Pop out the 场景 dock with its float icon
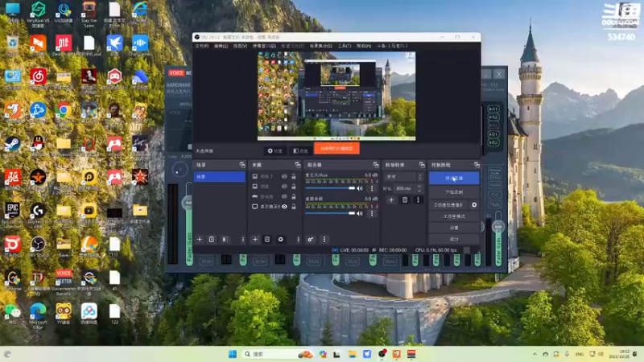 tap(242, 165)
